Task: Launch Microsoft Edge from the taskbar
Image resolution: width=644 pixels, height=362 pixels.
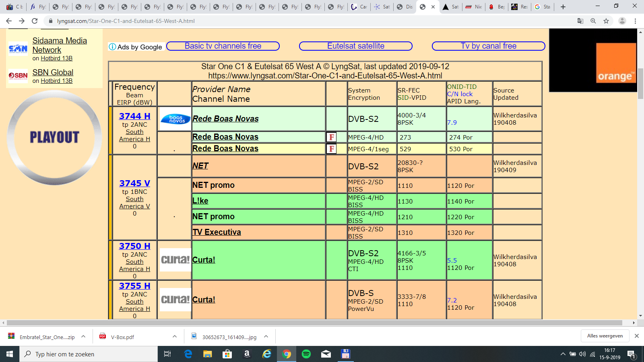Action: pyautogui.click(x=188, y=354)
